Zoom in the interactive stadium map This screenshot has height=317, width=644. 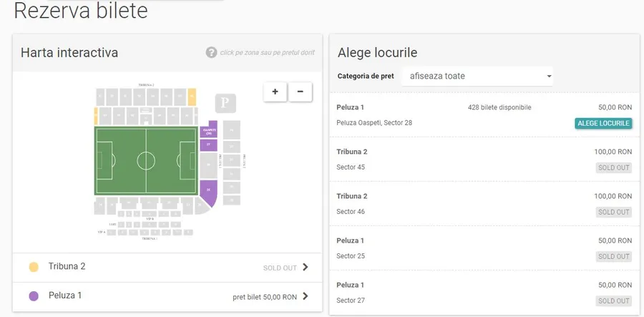pos(275,92)
